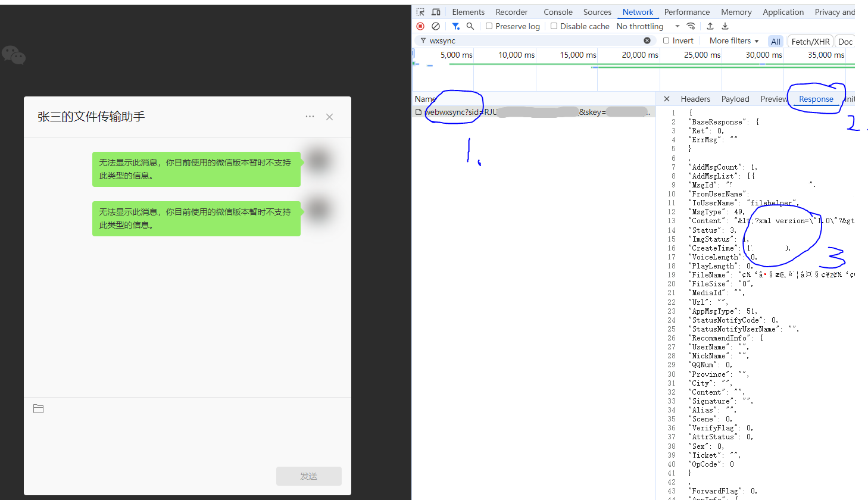Filter requests by All type
Screen dimensions: 868x500
775,41
